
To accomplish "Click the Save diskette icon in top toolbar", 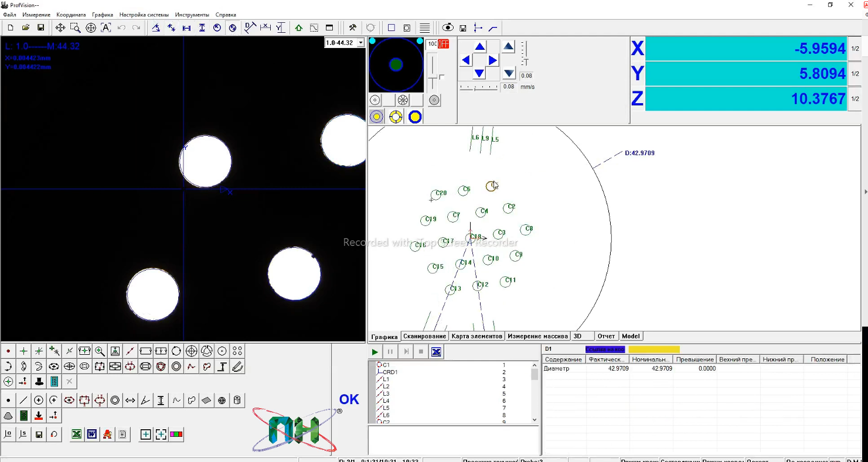I will pos(40,28).
